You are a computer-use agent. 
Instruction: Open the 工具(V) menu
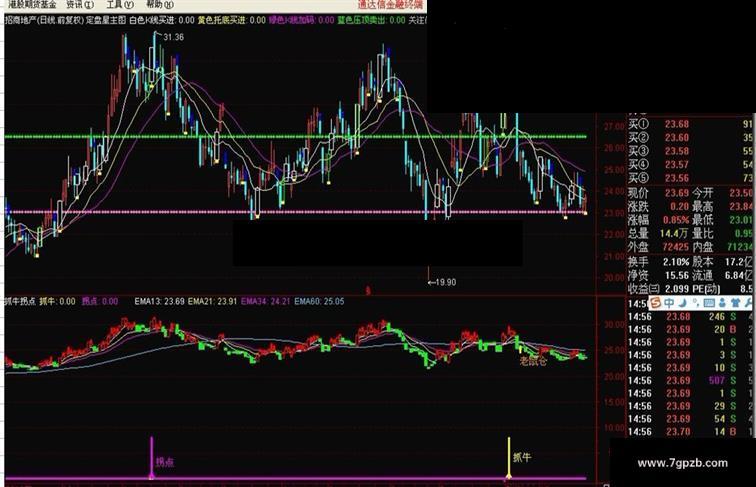(120, 5)
